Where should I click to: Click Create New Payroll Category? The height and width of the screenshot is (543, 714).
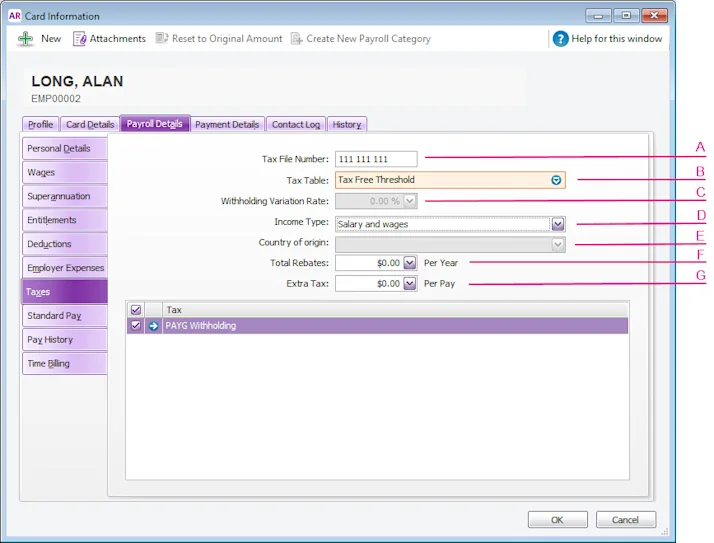pyautogui.click(x=361, y=39)
